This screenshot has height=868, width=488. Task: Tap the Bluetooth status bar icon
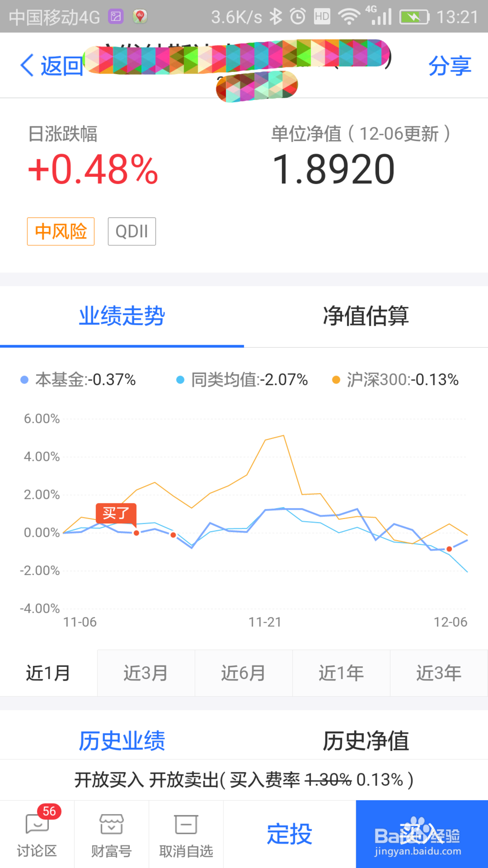click(276, 17)
